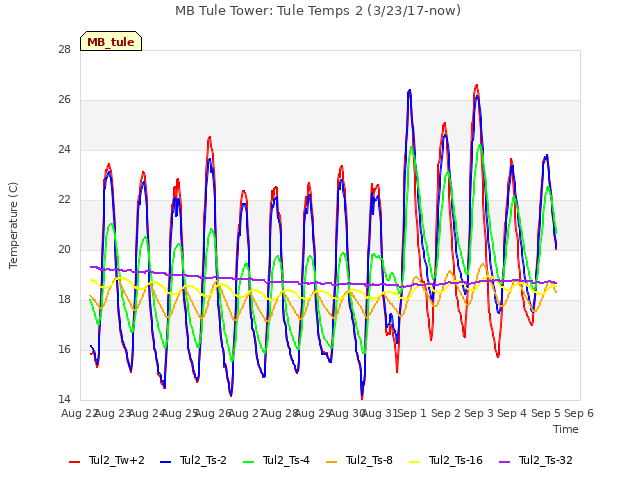The image size is (640, 480).
Task: Click the blue Tul2_Ts-2 legend swatch
Action: [x=166, y=461]
